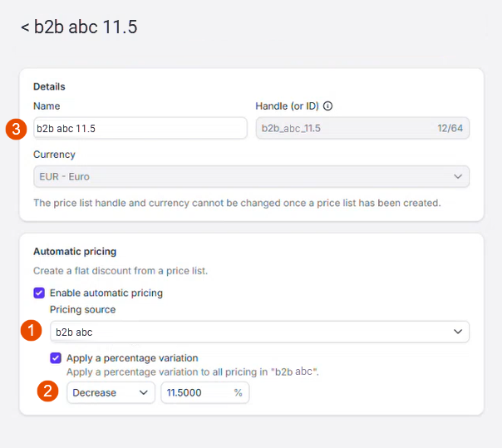Click the 'Pricing source' label
502x448 pixels.
82,310
